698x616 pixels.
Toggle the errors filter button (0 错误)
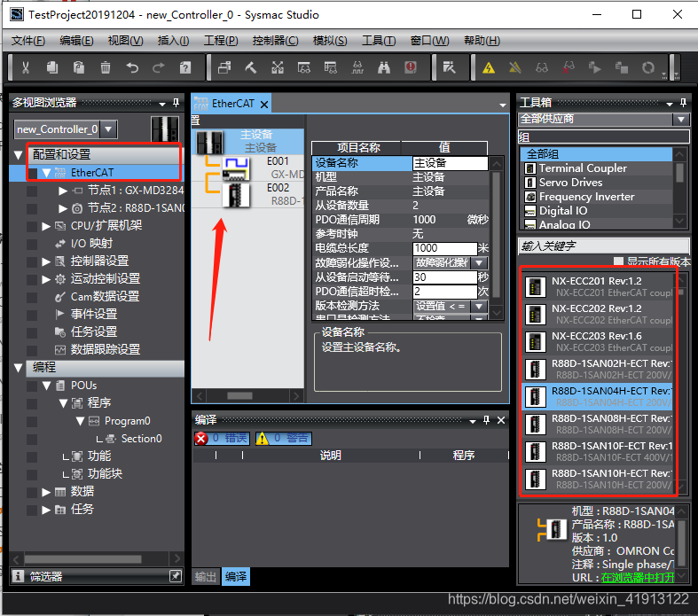click(x=222, y=439)
